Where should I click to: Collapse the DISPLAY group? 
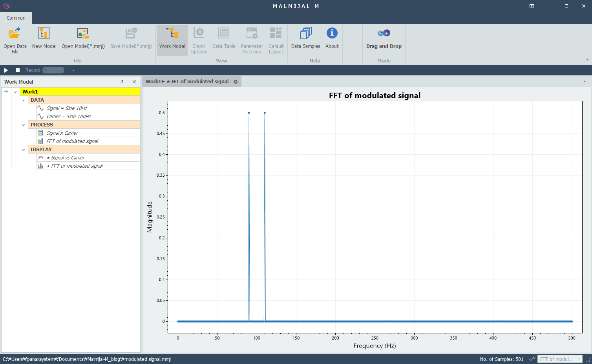24,150
